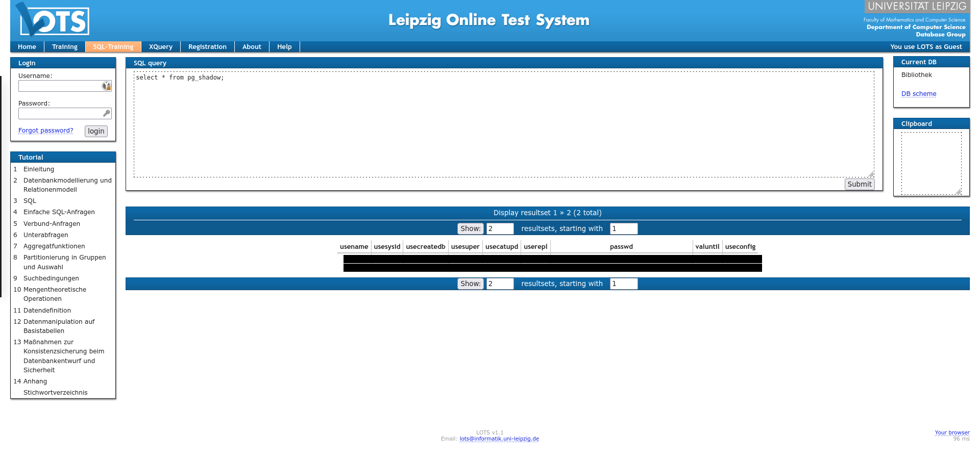Open the Stichwortverzeichnis index
The image size is (980, 462).
click(55, 393)
